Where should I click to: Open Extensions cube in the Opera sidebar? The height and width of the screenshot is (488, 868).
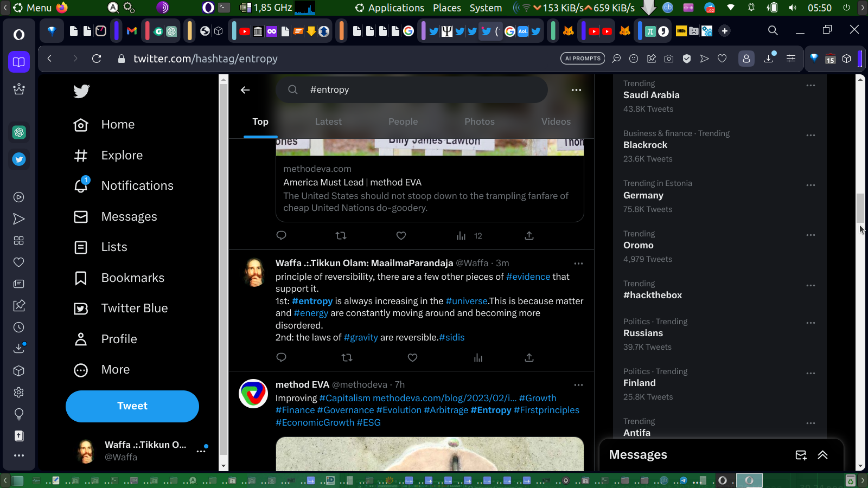click(19, 371)
